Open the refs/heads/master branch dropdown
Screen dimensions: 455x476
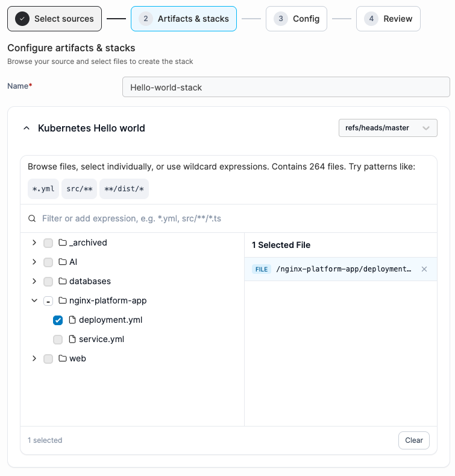click(388, 128)
